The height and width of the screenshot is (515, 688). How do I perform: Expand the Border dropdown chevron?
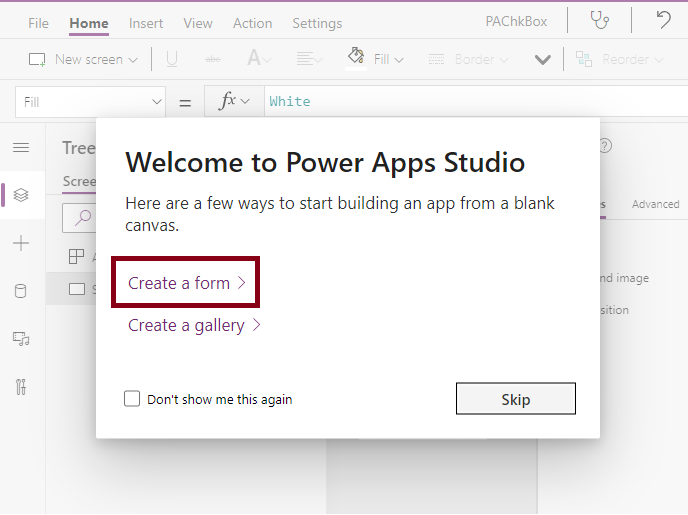(x=504, y=60)
